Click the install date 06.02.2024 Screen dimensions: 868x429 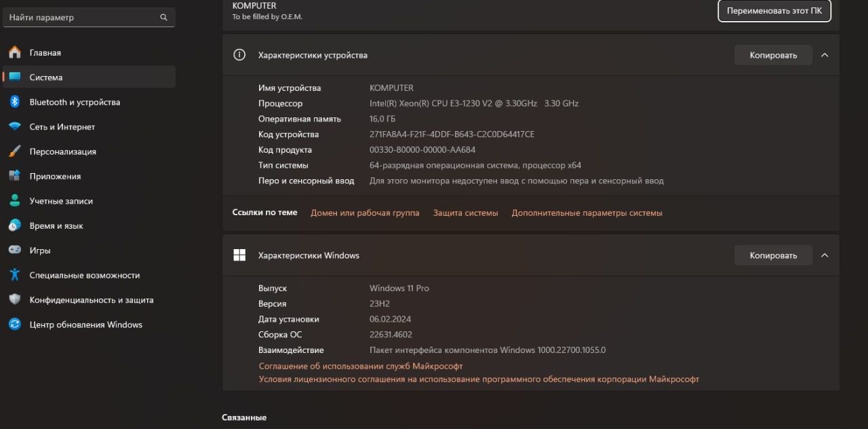391,319
